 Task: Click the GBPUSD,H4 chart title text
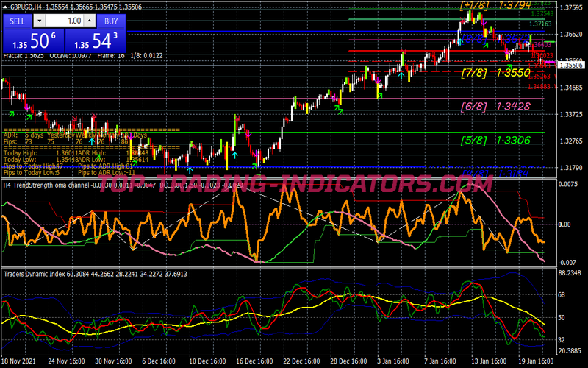click(x=22, y=6)
